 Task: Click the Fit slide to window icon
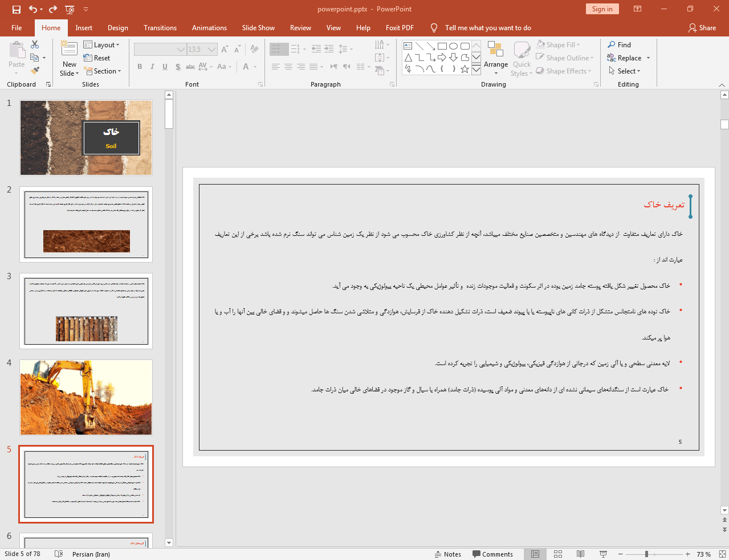click(x=722, y=554)
